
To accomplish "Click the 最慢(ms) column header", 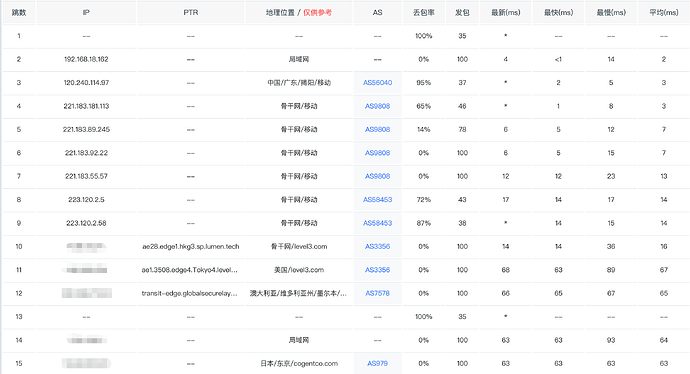I will pyautogui.click(x=611, y=12).
